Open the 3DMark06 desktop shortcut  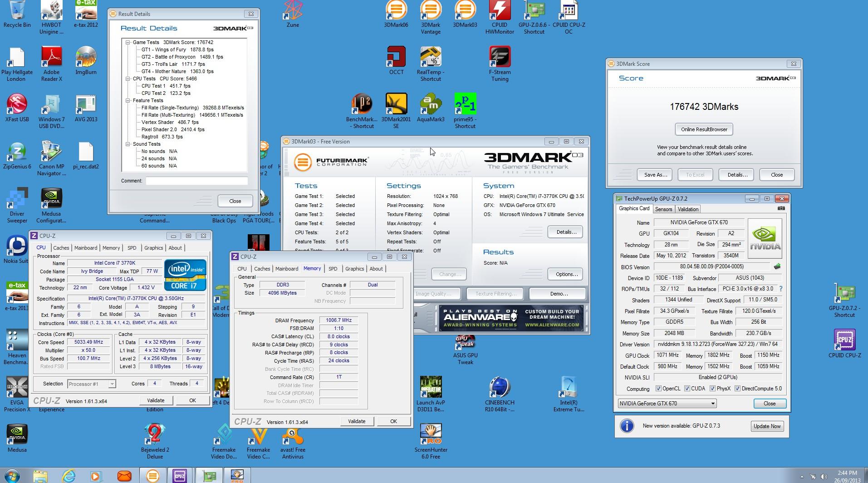coord(396,14)
